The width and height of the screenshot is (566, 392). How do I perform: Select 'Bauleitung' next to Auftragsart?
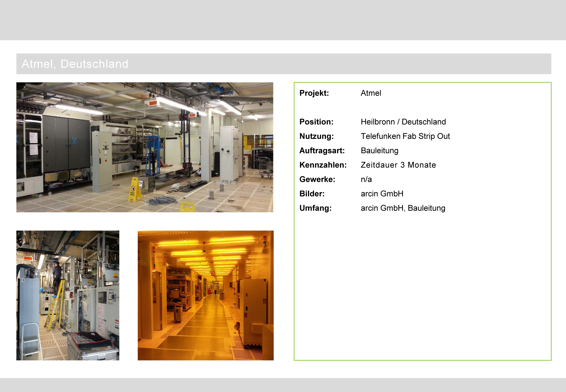click(x=379, y=151)
